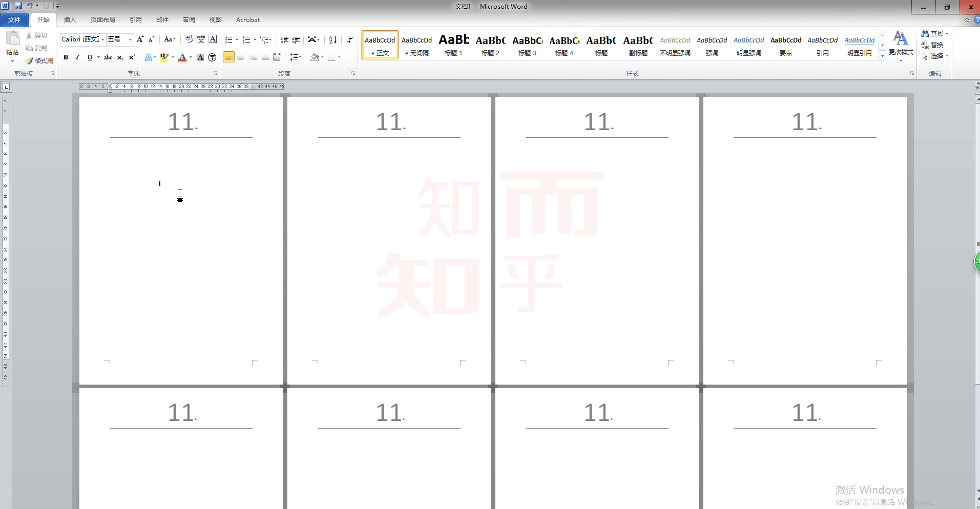The width and height of the screenshot is (980, 509).
Task: Click the header text 11 on the first page
Action: (180, 122)
